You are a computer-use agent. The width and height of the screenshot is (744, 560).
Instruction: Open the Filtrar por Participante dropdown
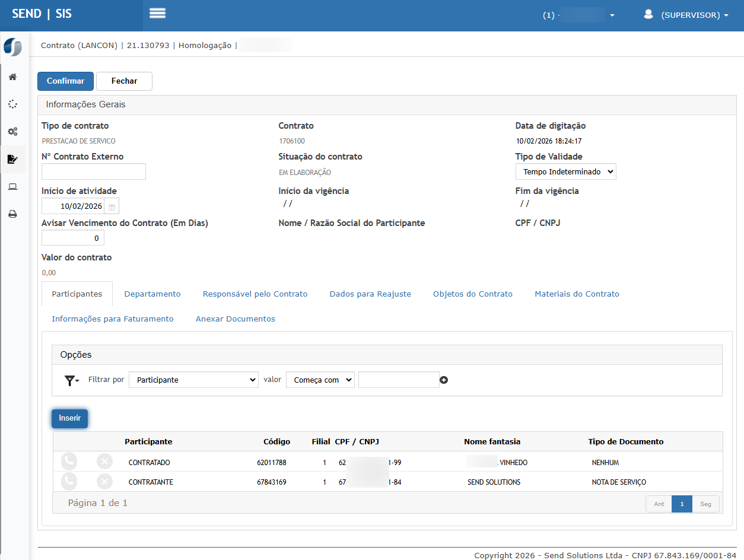pos(193,380)
